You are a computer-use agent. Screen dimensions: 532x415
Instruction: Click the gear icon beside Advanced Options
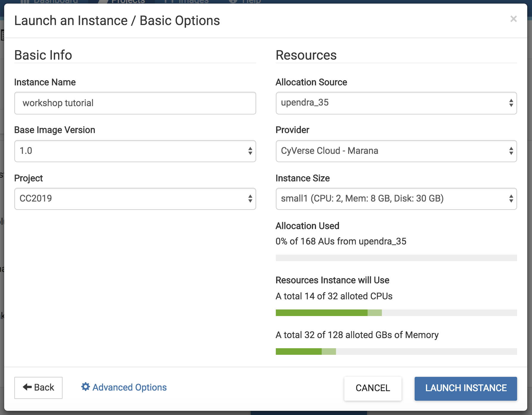click(85, 387)
